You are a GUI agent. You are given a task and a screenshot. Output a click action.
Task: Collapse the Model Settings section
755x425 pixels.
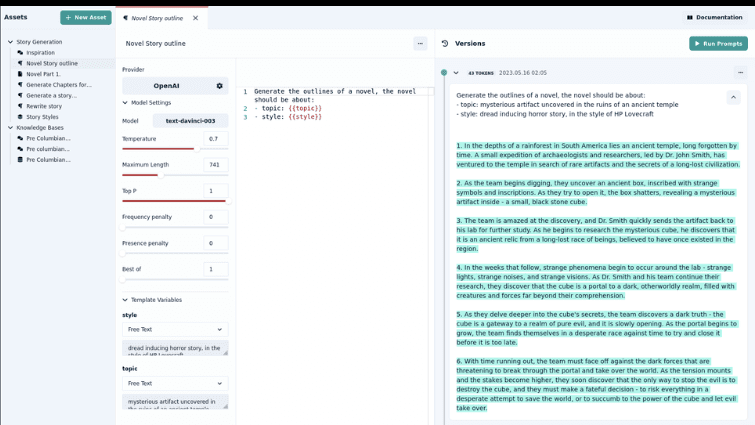[x=125, y=103]
